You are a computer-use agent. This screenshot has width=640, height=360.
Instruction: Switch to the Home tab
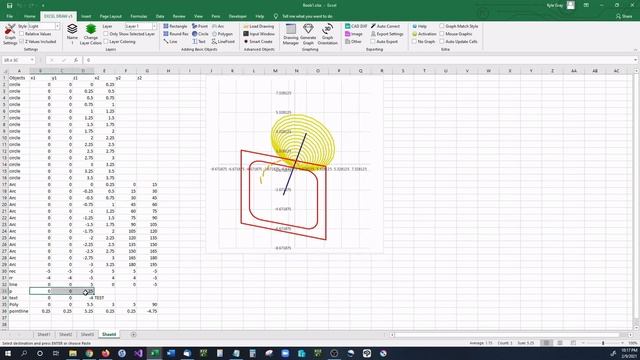29,16
